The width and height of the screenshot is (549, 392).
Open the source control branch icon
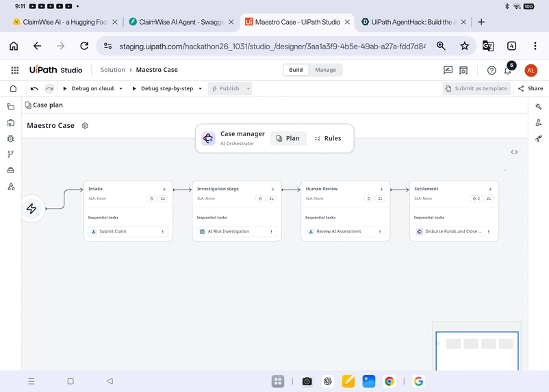(10, 155)
